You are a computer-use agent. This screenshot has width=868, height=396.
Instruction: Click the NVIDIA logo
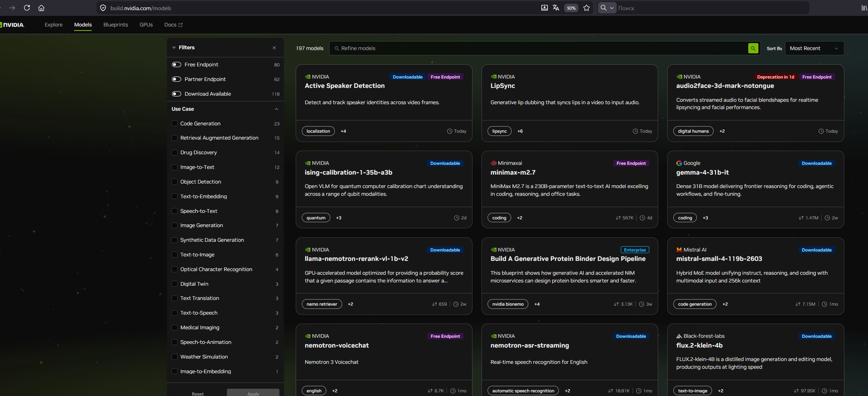[12, 25]
